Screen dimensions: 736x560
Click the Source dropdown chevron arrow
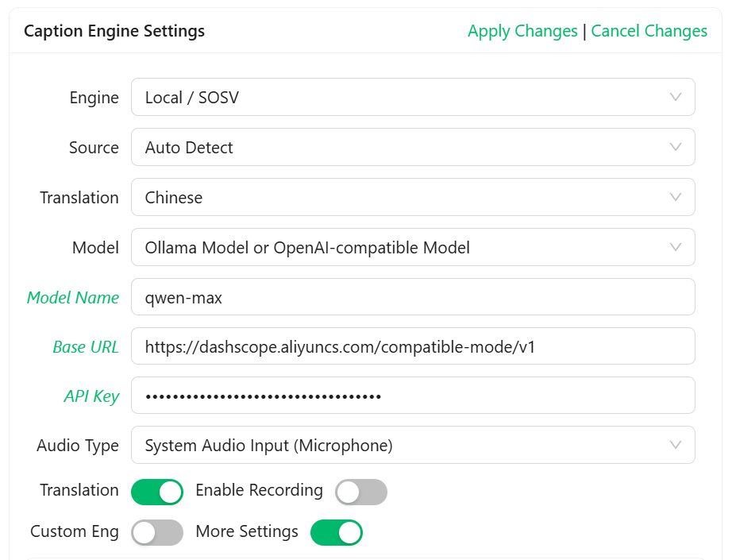tap(676, 147)
